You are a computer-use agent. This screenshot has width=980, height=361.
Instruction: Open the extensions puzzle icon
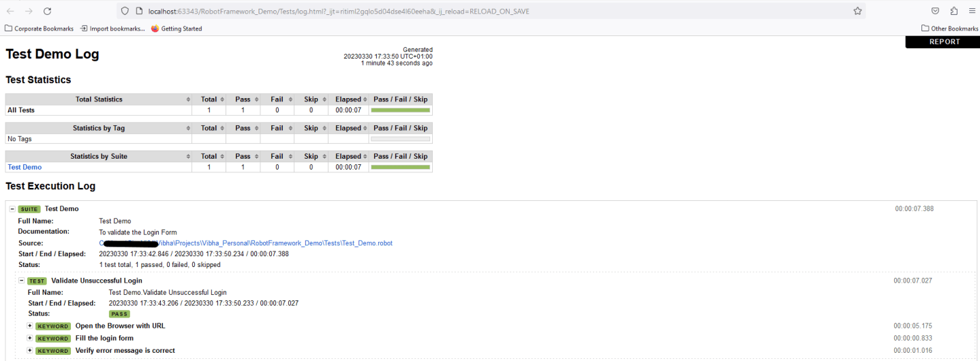coord(953,11)
